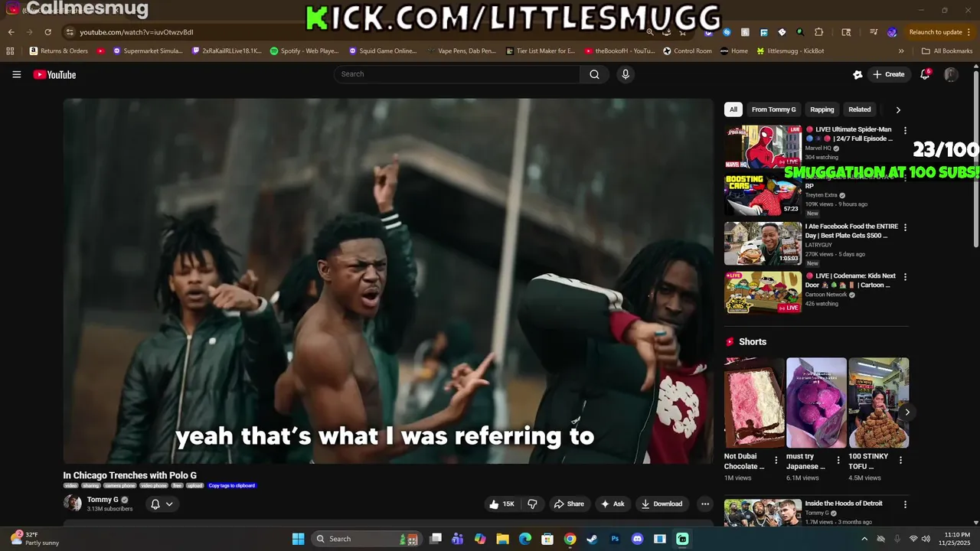Click into the YouTube search field
The height and width of the screenshot is (551, 980).
coord(457,74)
